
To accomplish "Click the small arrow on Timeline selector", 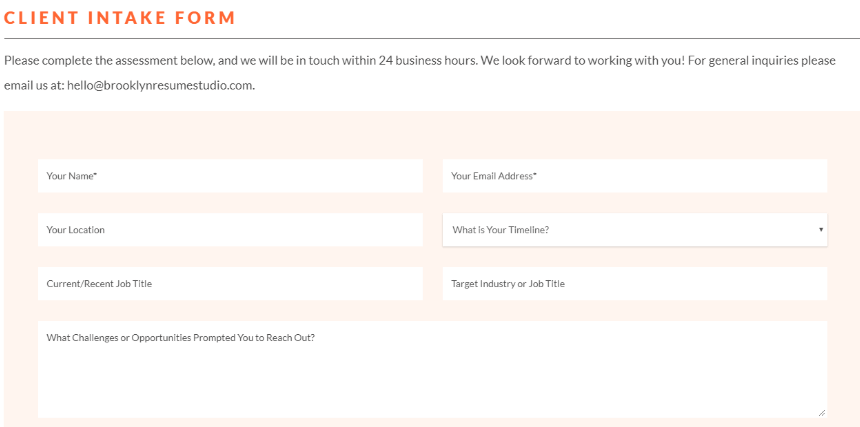I will [821, 230].
